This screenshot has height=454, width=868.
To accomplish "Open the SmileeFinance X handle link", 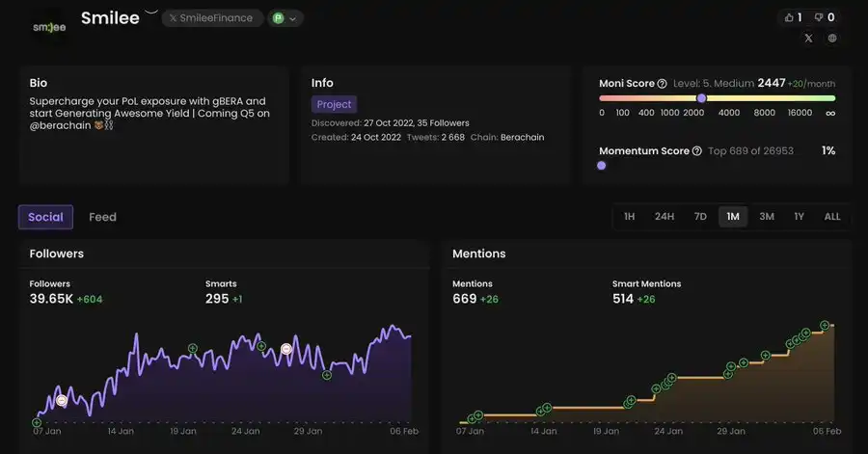I will click(211, 18).
